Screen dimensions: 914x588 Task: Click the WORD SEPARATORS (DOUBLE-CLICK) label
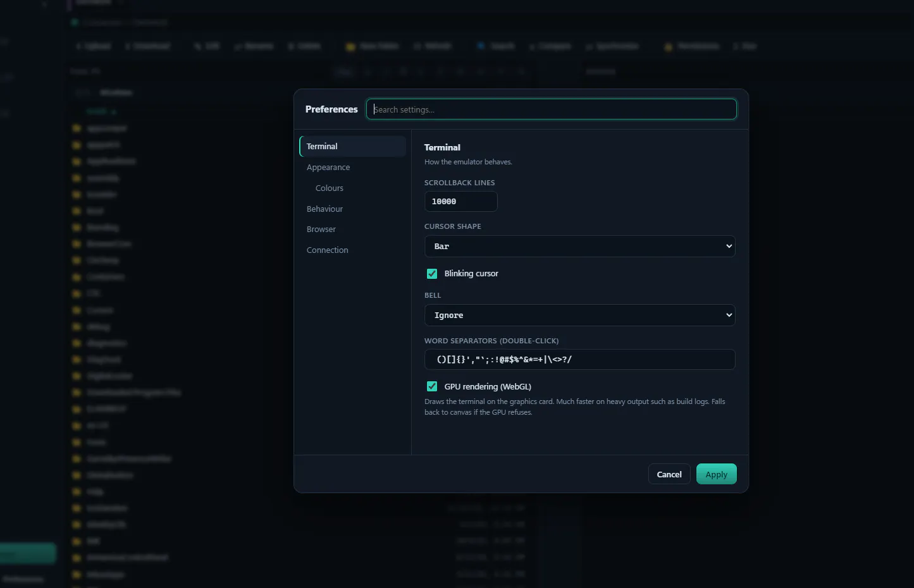(x=491, y=341)
